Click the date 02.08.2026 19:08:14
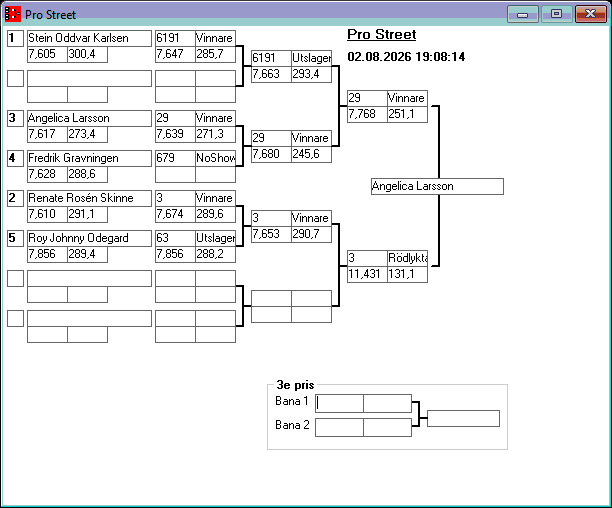The width and height of the screenshot is (612, 508). tap(406, 57)
